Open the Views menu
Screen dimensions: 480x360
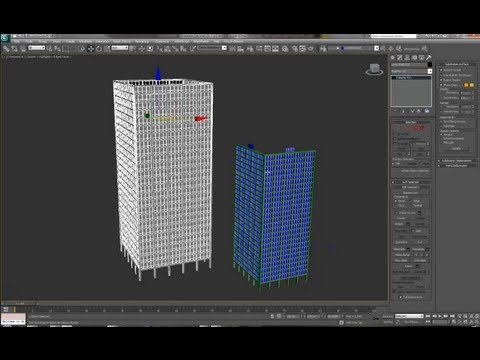[57, 42]
